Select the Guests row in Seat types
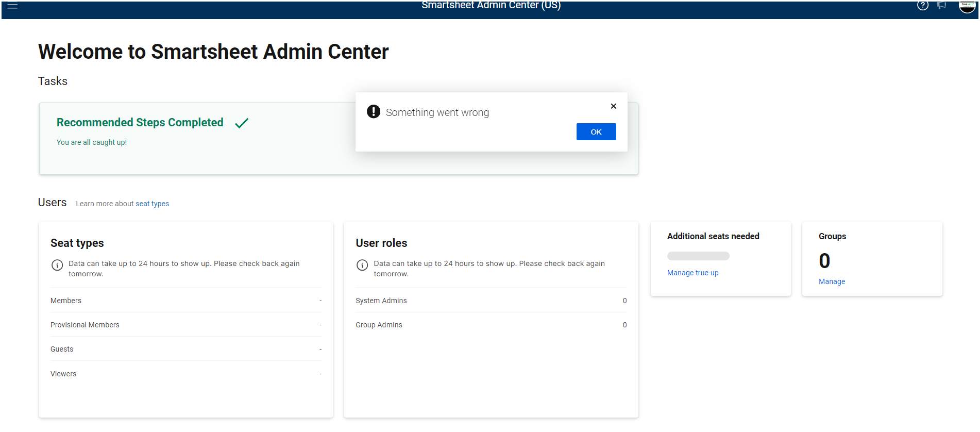Screen dimensions: 980x432 [x=186, y=349]
